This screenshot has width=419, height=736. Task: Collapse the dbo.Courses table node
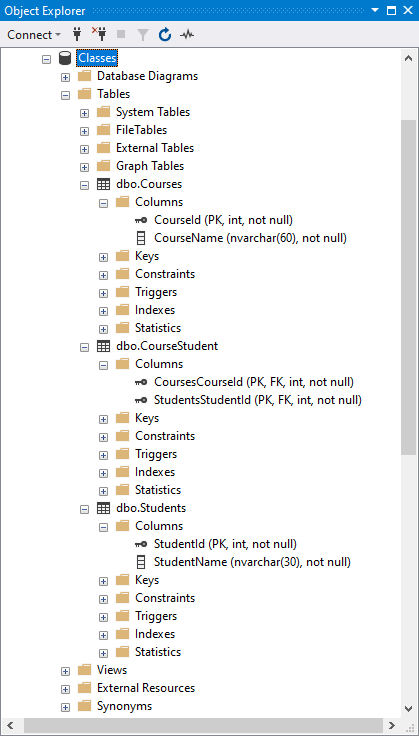84,185
